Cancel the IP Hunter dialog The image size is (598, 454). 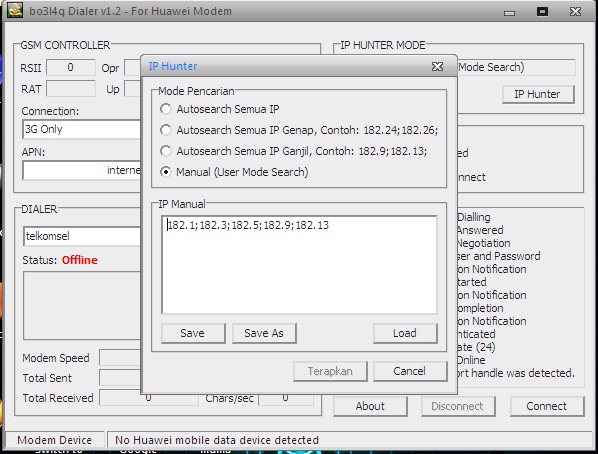[x=410, y=371]
